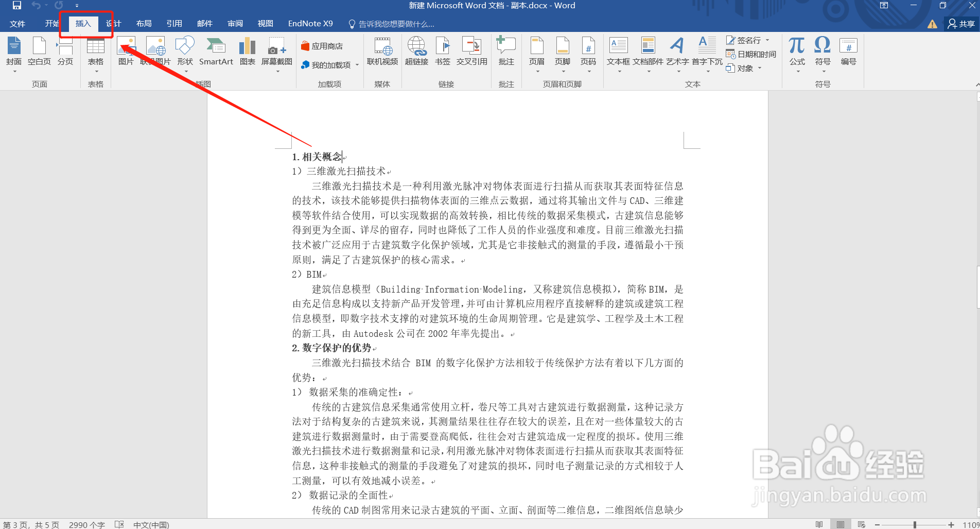Open document parts (文档部件) menu

(648, 54)
